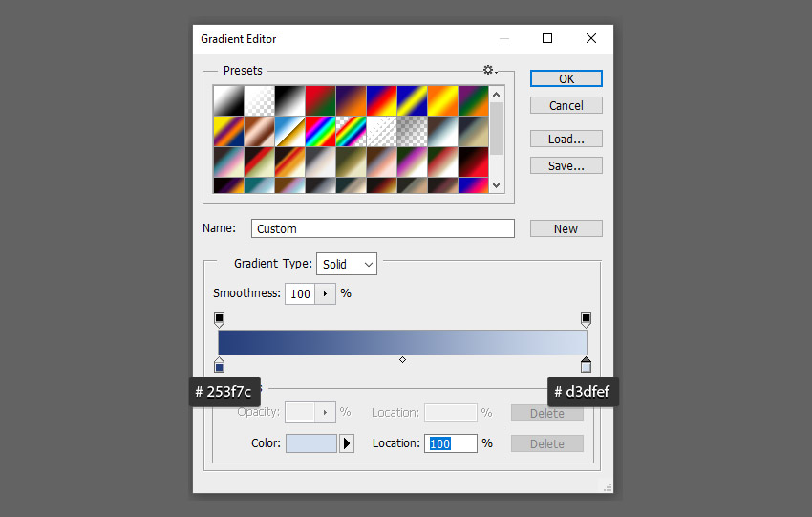Maximize the Gradient Editor window

pyautogui.click(x=546, y=38)
